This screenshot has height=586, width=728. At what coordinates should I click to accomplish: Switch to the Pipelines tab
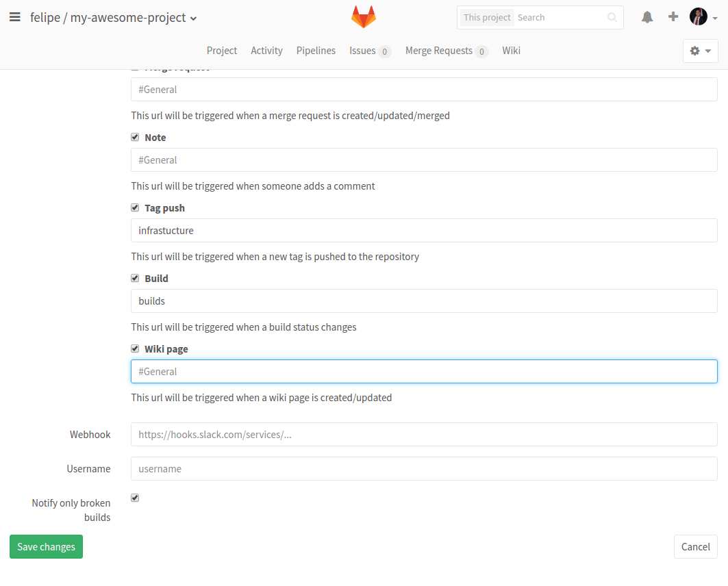(316, 50)
